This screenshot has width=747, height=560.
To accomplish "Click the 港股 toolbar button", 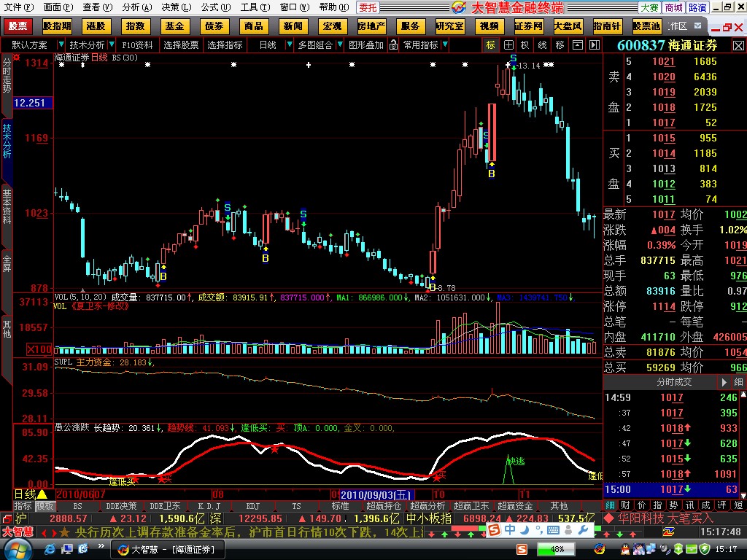I will (x=96, y=26).
